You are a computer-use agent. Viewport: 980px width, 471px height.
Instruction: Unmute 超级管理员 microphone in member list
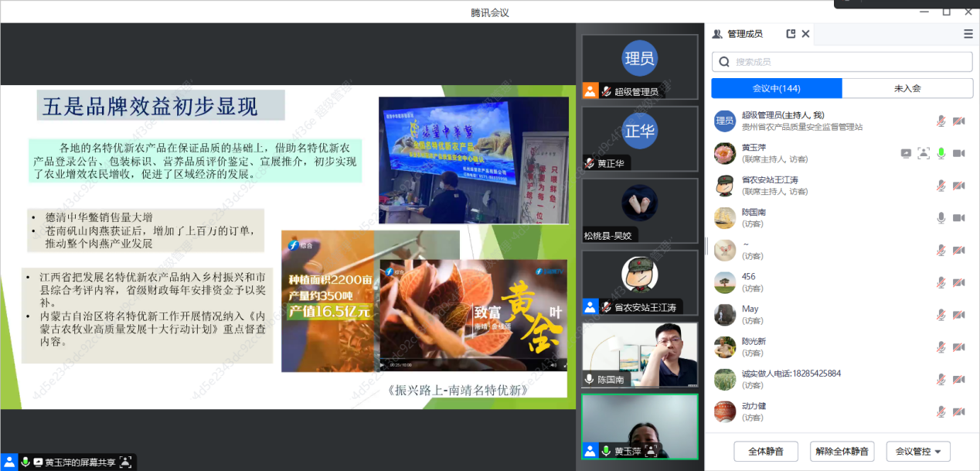tap(941, 121)
